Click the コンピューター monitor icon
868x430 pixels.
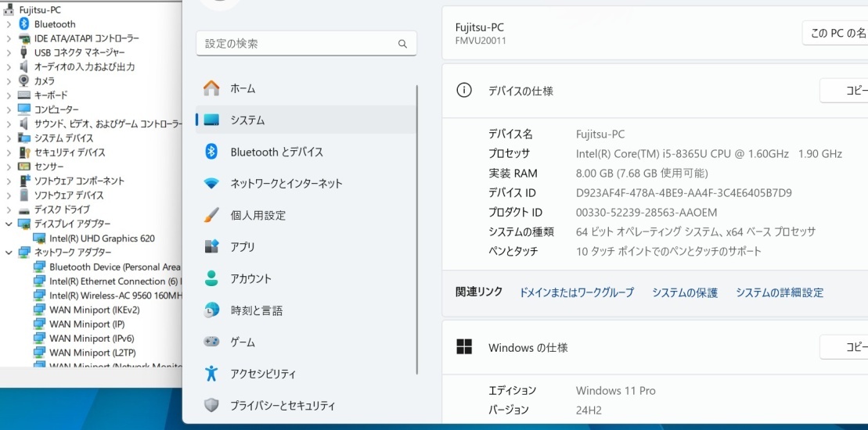pos(23,109)
